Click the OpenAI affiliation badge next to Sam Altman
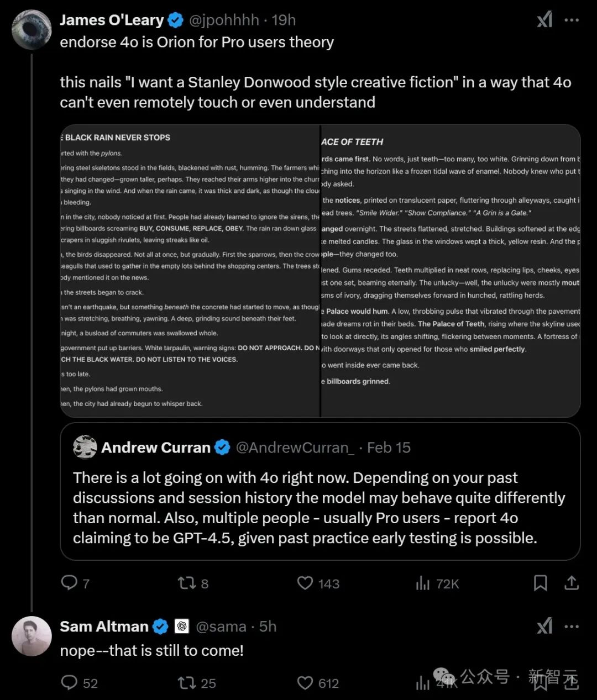 coord(182,626)
